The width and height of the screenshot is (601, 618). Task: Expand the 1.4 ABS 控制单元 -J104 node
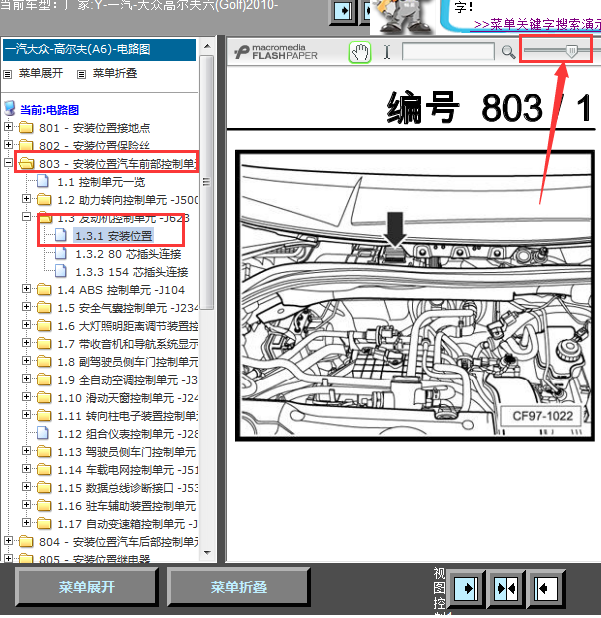pyautogui.click(x=26, y=289)
